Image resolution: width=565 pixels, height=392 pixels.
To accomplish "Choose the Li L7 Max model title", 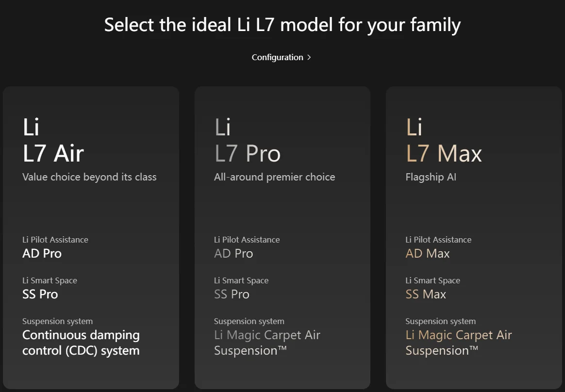I will [443, 140].
